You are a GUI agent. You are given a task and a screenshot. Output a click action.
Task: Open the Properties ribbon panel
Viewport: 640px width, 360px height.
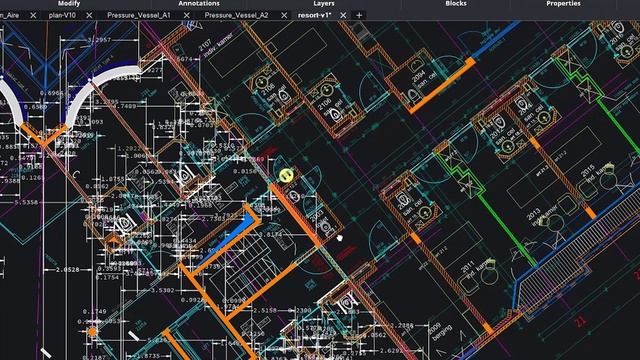pos(563,3)
